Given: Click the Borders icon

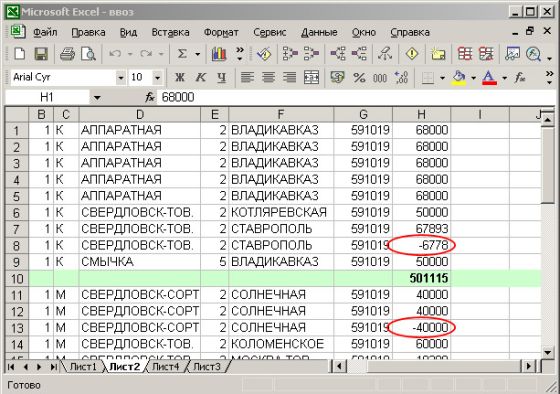Looking at the screenshot, I should coord(428,77).
